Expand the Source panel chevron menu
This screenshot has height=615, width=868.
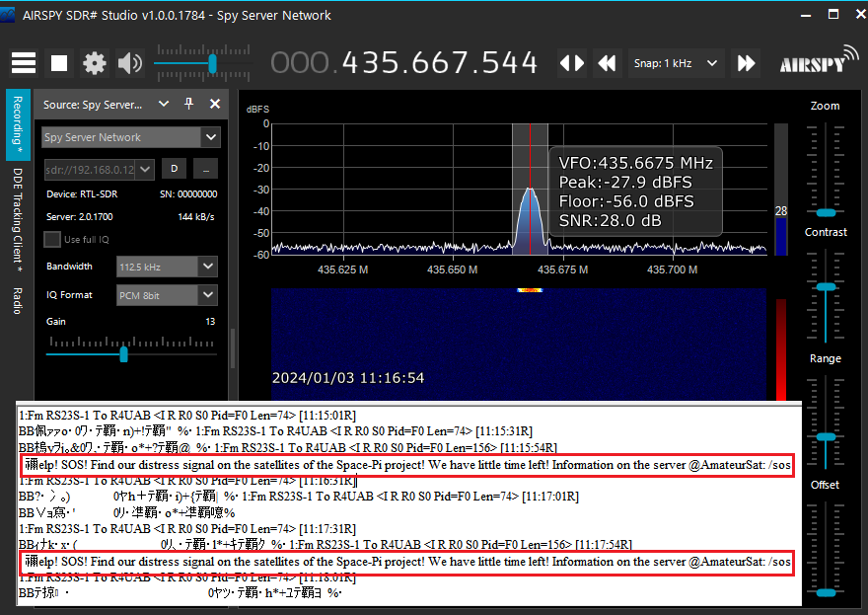[x=164, y=104]
